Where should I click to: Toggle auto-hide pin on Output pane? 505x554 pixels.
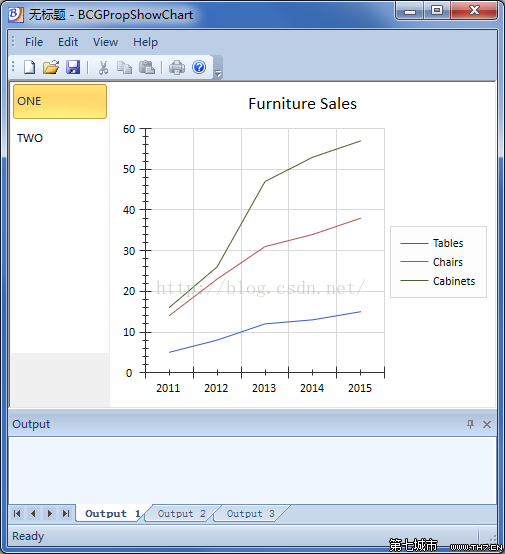(470, 424)
